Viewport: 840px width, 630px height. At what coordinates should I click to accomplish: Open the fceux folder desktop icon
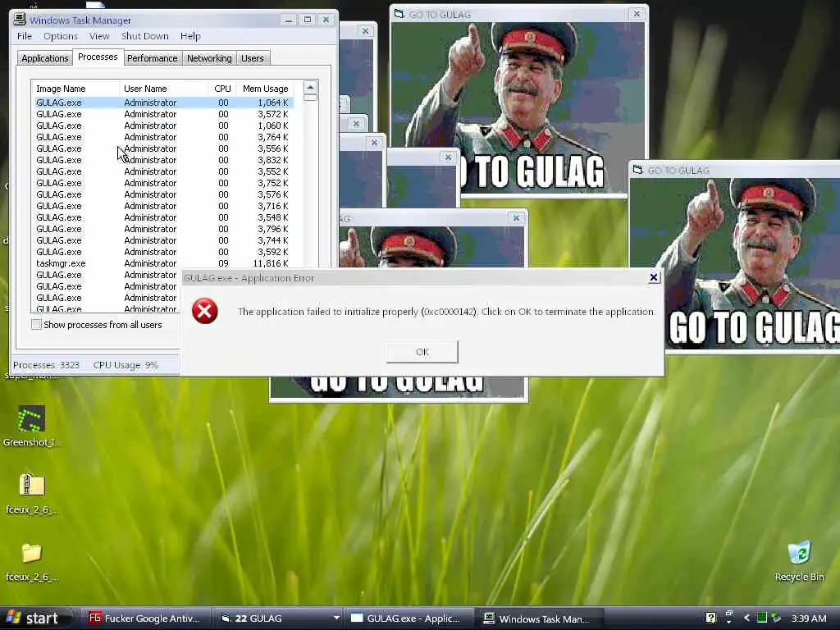tap(31, 553)
